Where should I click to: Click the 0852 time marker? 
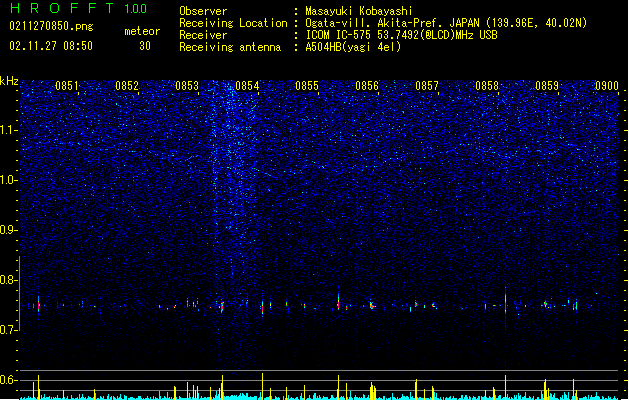pos(127,86)
